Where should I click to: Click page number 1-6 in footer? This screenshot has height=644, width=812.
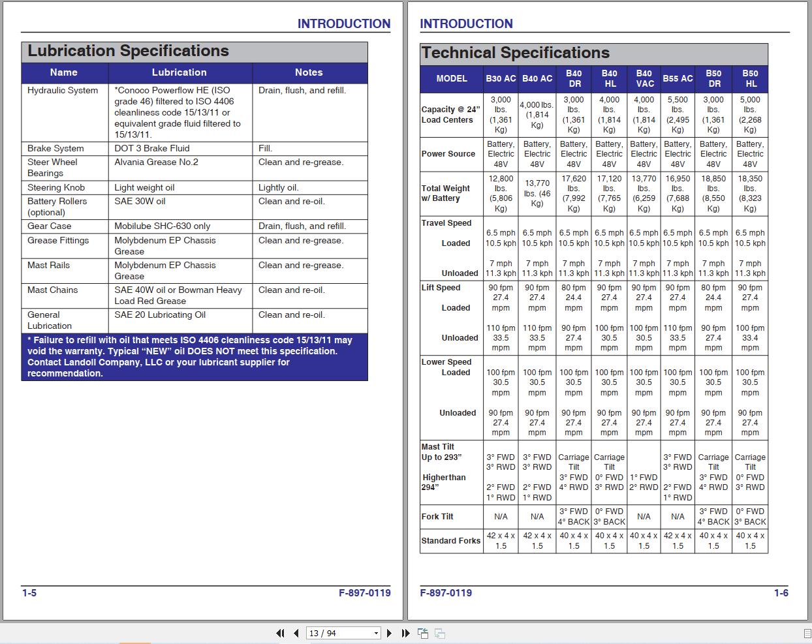[x=781, y=593]
